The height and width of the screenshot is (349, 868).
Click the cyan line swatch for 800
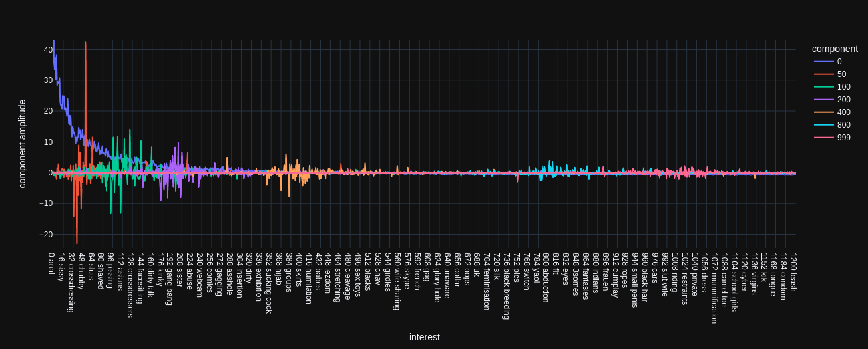[x=823, y=125]
